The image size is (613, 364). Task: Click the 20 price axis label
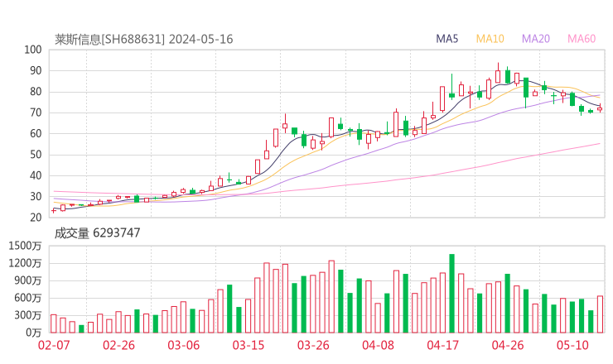(x=36, y=218)
